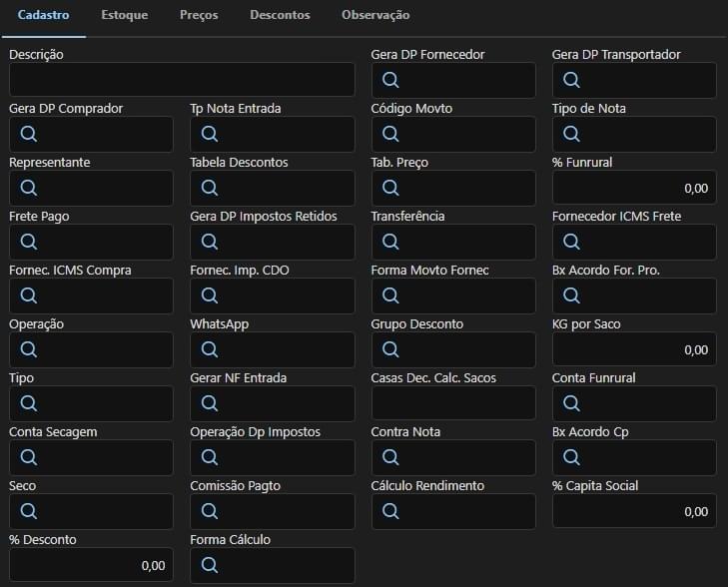Focus the % Funrural value field
The width and height of the screenshot is (728, 587).
[x=633, y=189]
